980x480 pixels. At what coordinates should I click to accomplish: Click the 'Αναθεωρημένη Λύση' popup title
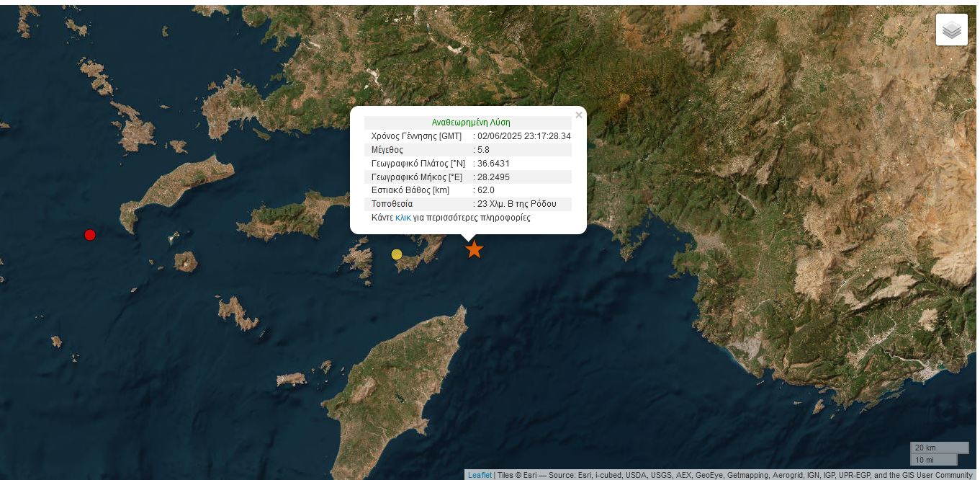pos(471,123)
